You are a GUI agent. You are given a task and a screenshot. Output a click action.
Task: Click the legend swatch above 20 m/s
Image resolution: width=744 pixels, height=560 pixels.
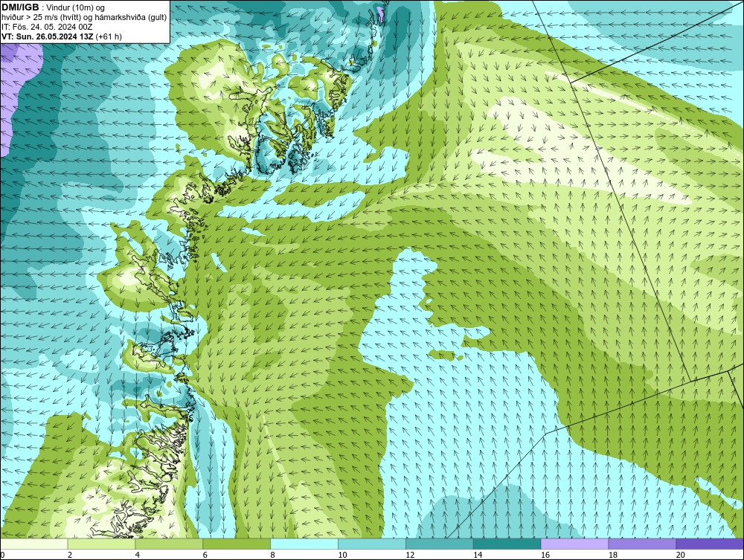[710, 544]
